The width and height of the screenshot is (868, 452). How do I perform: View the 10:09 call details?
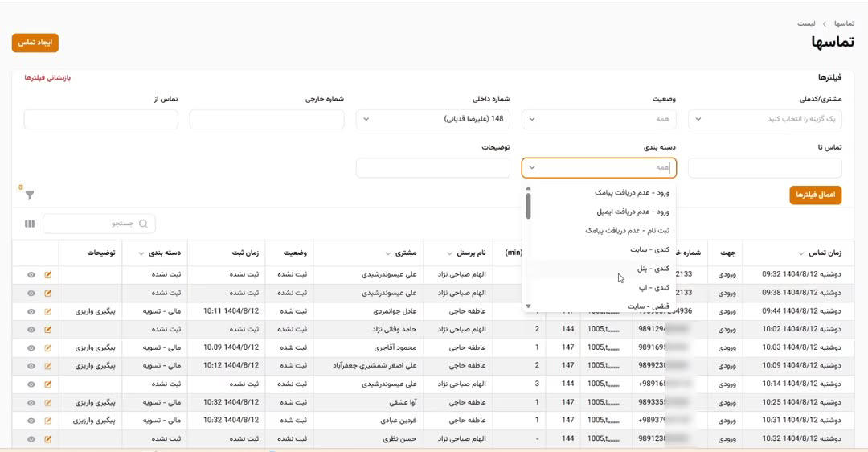coord(31,366)
